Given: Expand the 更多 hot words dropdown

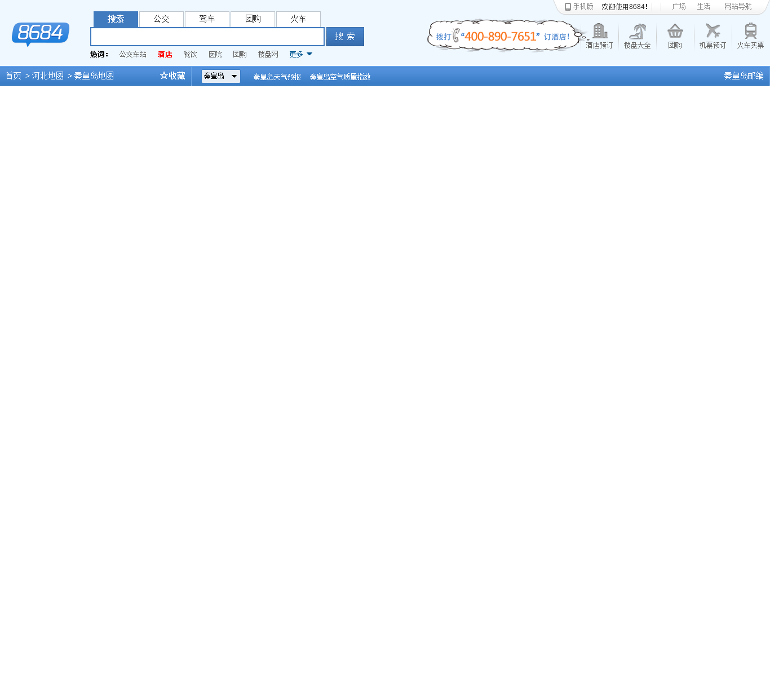Looking at the screenshot, I should [x=300, y=55].
